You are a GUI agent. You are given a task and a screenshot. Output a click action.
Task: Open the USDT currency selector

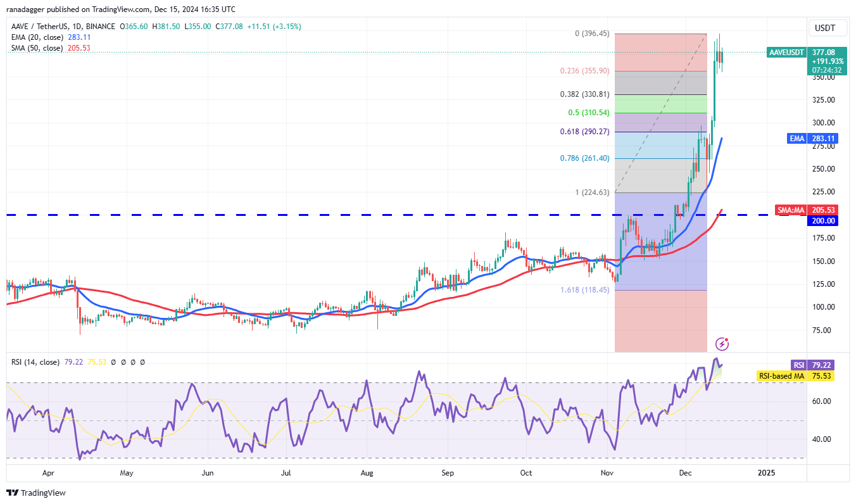tap(824, 28)
